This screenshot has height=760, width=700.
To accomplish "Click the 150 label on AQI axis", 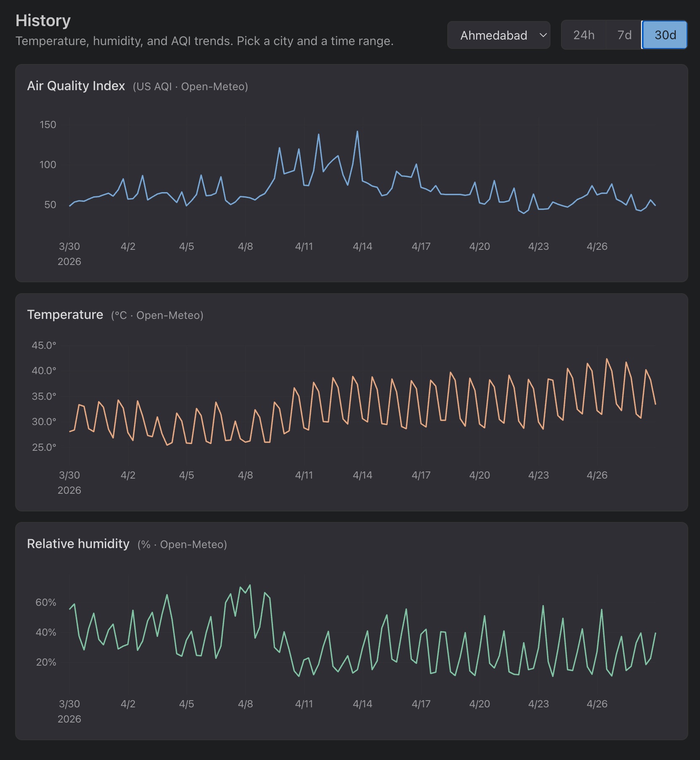I will (48, 125).
